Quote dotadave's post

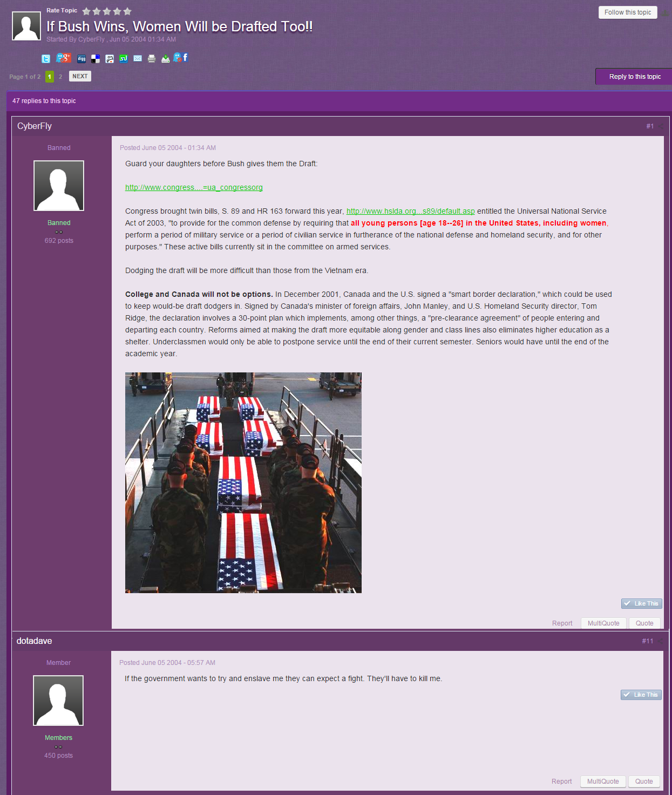click(644, 782)
